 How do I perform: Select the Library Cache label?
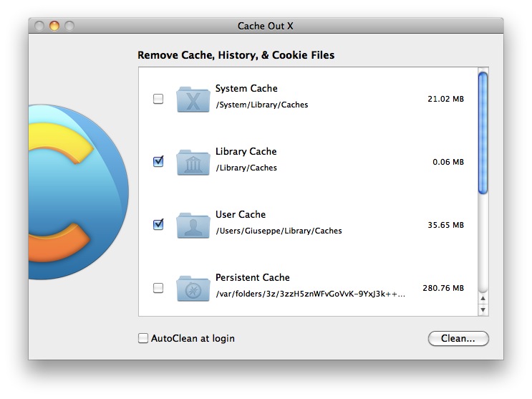[246, 151]
